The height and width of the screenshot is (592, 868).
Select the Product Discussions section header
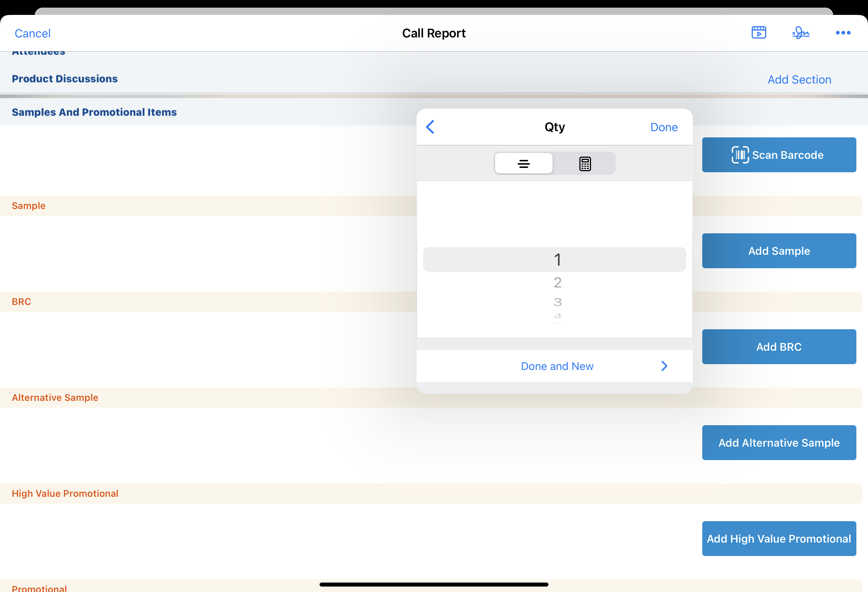point(65,79)
